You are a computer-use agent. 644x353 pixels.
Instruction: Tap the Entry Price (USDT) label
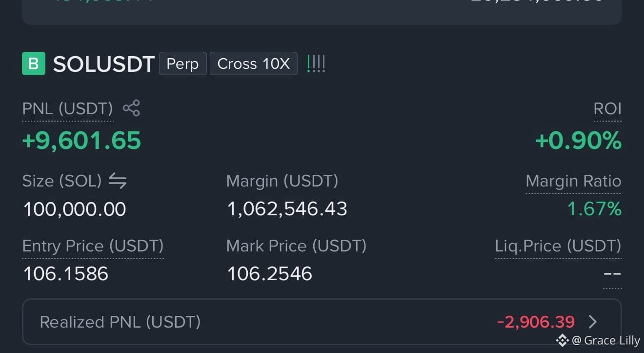pyautogui.click(x=93, y=246)
